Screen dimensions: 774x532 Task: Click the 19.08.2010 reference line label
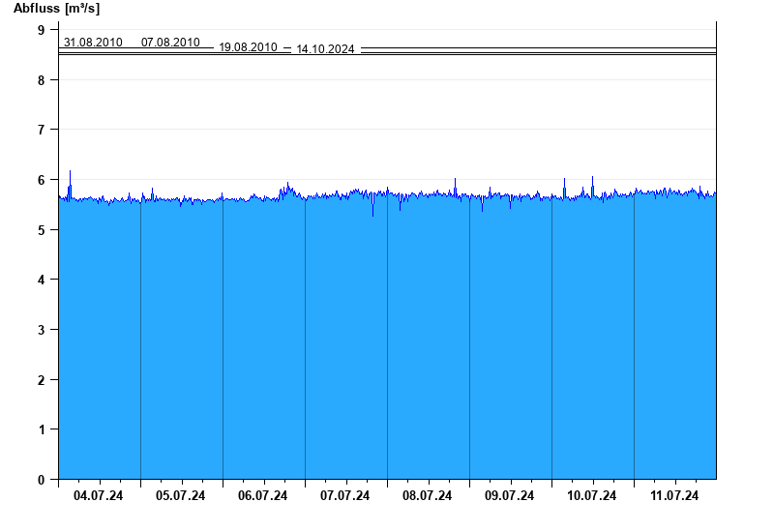(248, 47)
